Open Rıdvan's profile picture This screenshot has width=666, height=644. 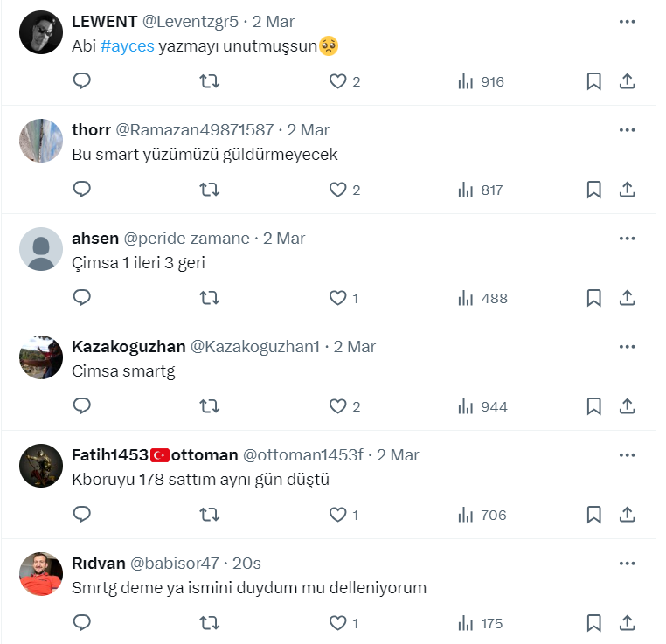(41, 574)
